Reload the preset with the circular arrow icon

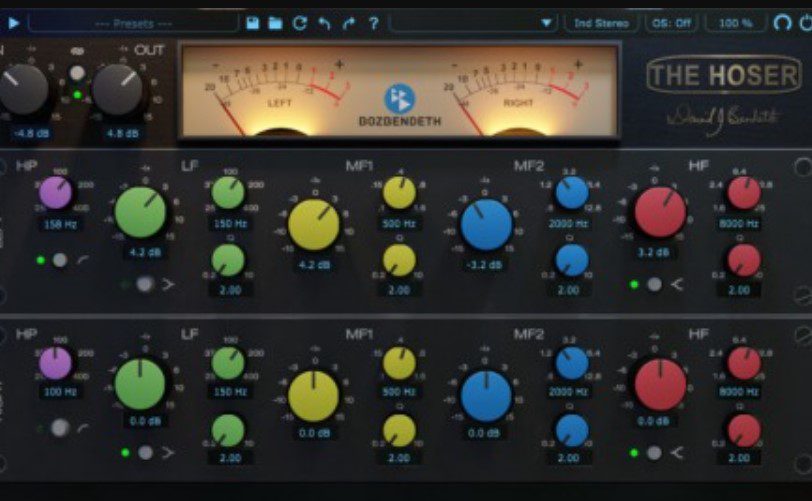point(300,23)
